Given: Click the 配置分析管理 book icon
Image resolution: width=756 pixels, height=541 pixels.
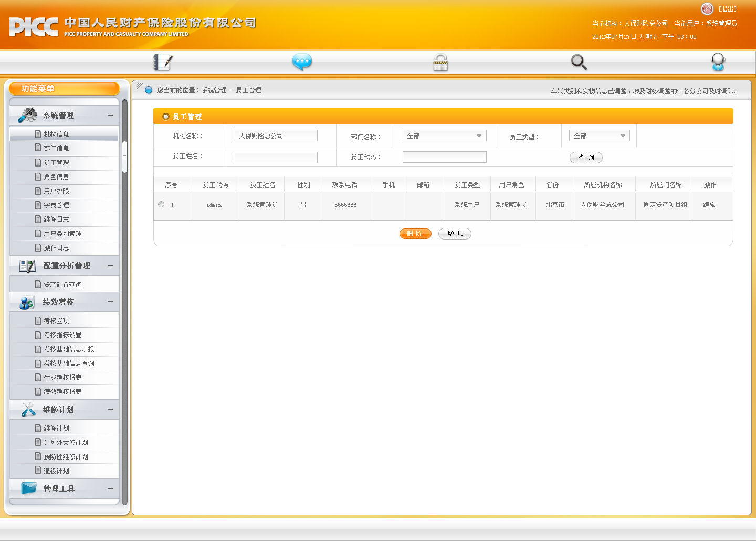Looking at the screenshot, I should (27, 266).
